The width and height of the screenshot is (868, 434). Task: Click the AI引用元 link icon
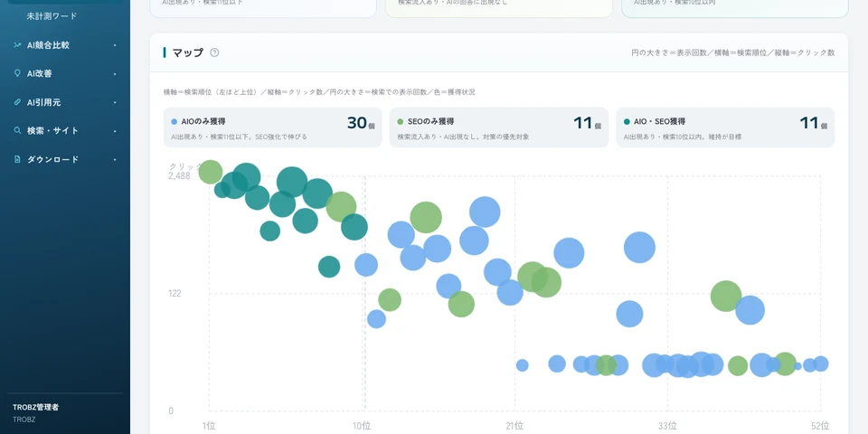tap(17, 102)
